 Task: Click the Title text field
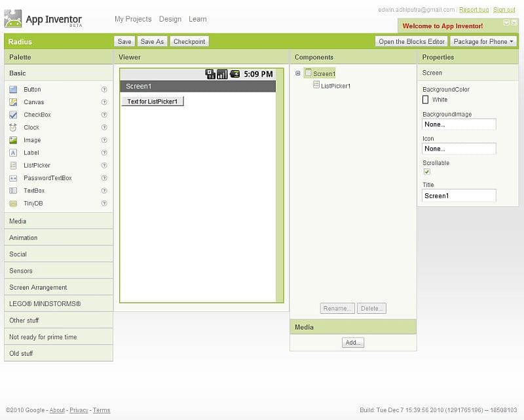tap(458, 195)
